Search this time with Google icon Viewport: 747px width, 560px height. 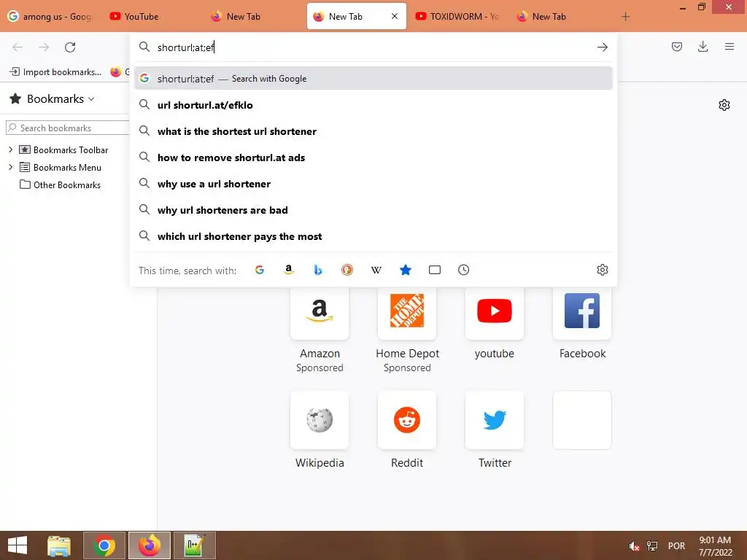[x=260, y=270]
